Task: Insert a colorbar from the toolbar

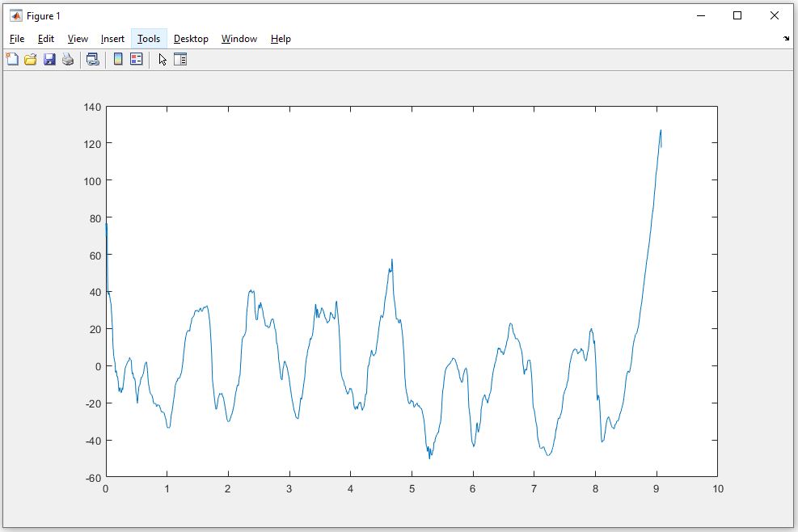Action: click(118, 59)
